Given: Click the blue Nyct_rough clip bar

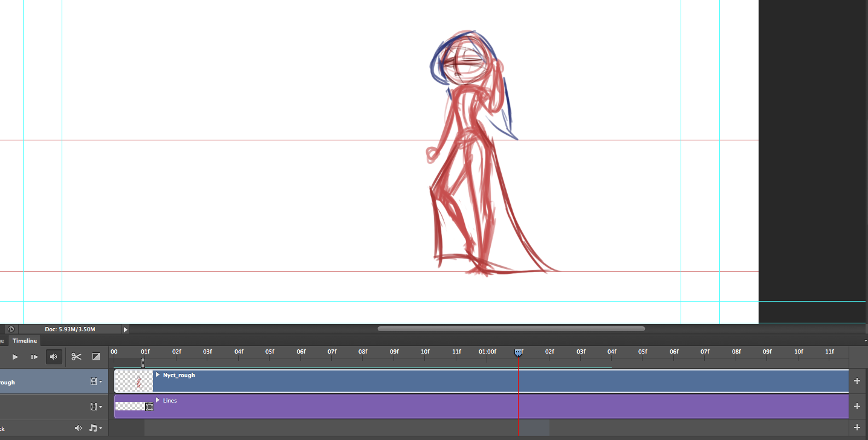Looking at the screenshot, I should pos(482,381).
